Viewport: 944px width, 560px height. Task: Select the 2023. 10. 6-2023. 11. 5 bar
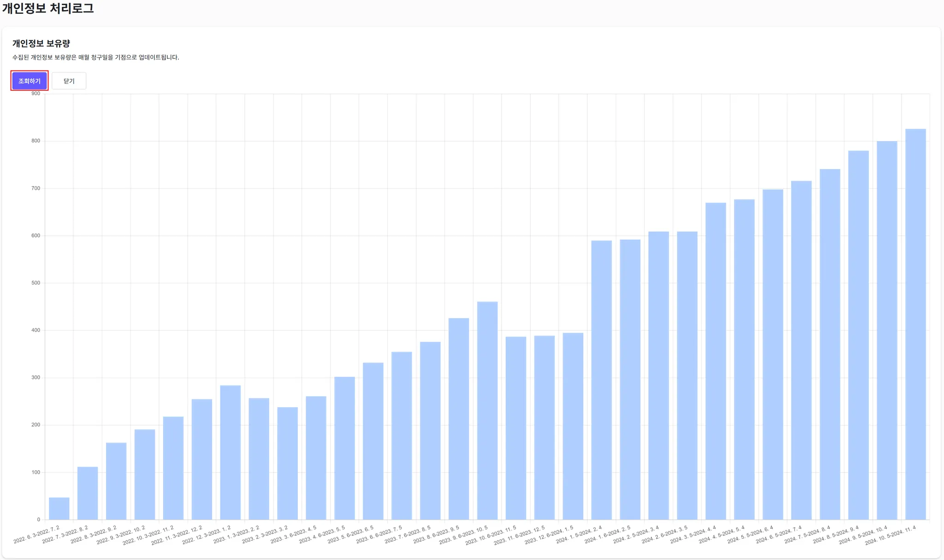(x=516, y=428)
